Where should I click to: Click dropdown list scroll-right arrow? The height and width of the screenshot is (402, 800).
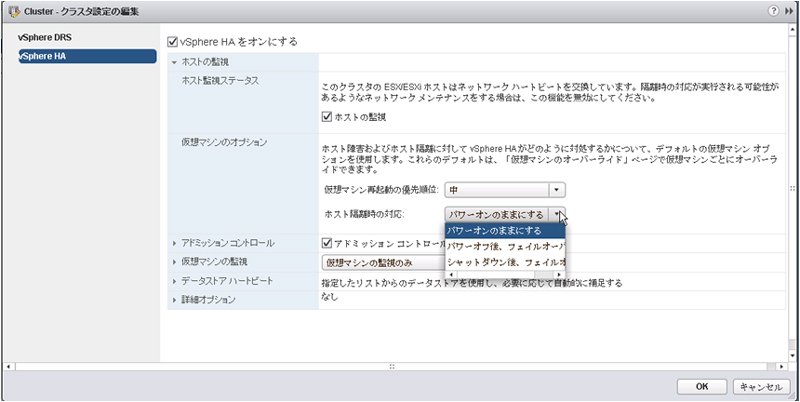click(x=560, y=274)
